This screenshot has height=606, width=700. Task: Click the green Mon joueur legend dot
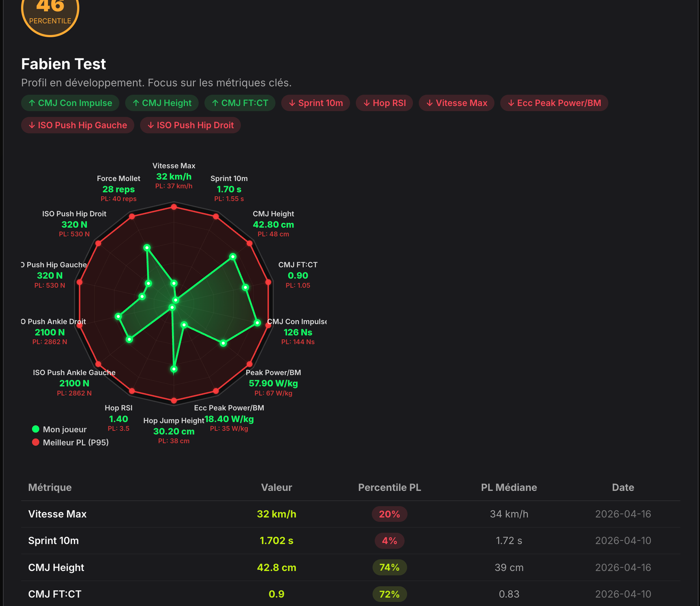click(x=36, y=429)
